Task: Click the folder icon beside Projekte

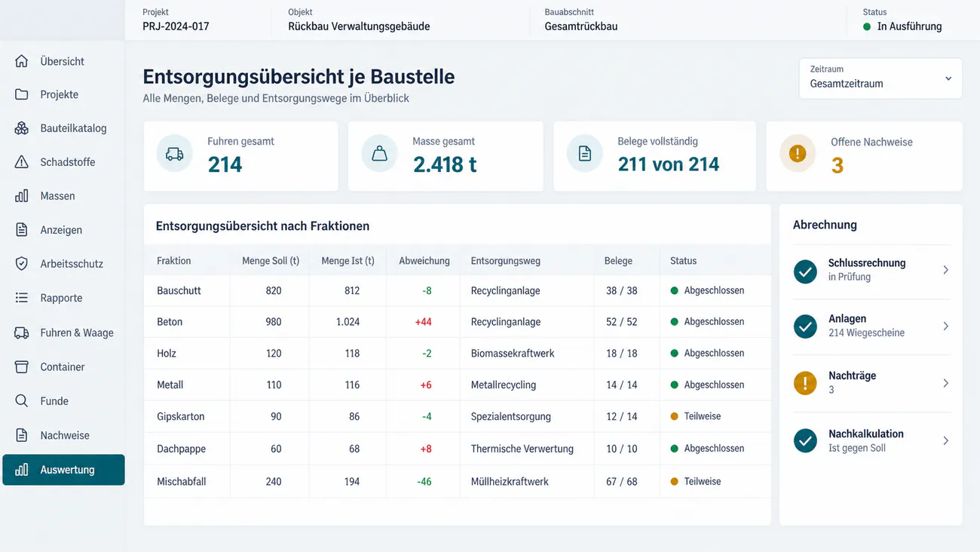Action: click(x=22, y=94)
